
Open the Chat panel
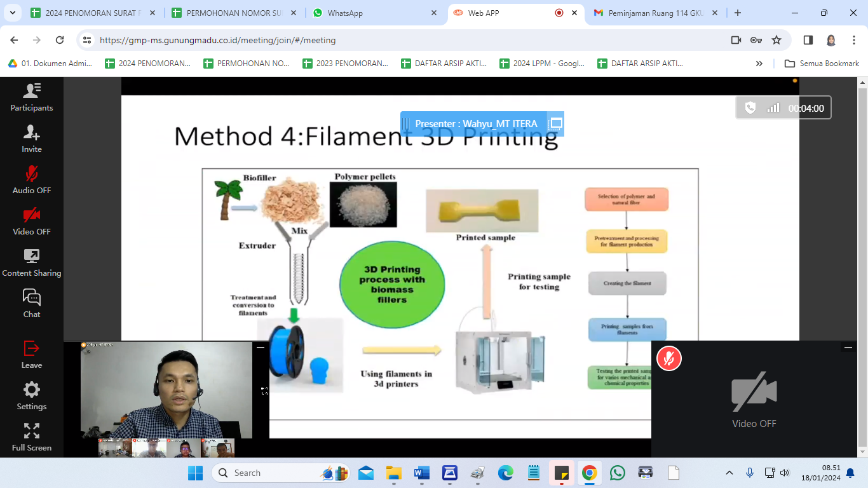click(31, 304)
